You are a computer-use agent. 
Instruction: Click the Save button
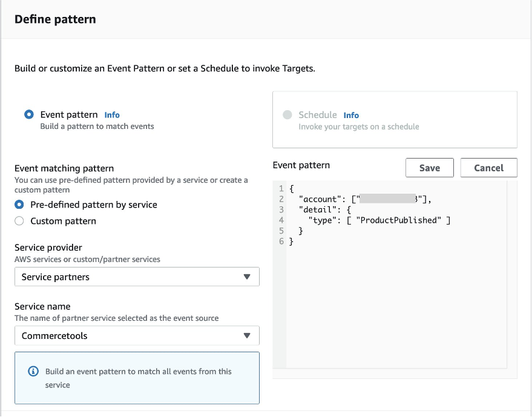[x=429, y=168]
